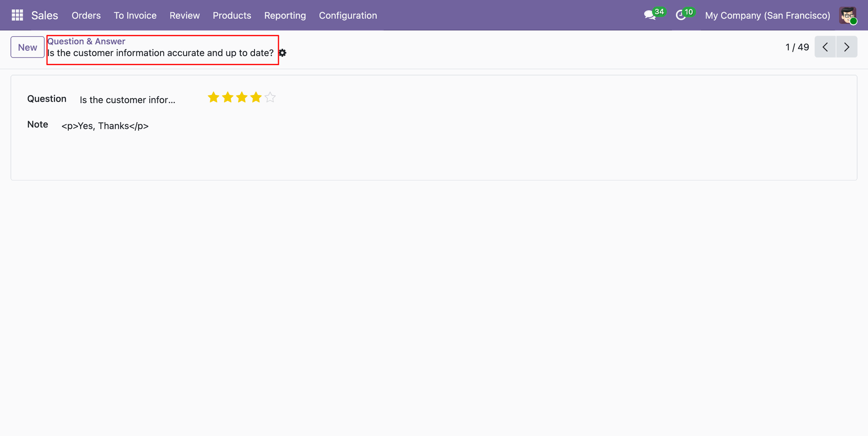This screenshot has width=868, height=436.
Task: Set rating to fifth empty star
Action: (270, 97)
